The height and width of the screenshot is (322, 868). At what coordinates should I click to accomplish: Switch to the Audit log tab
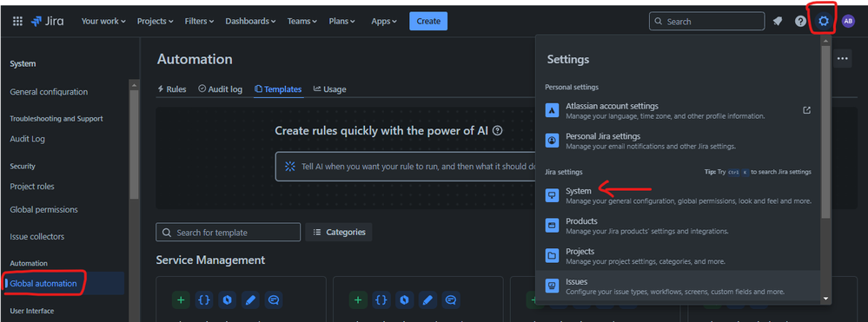tap(221, 89)
